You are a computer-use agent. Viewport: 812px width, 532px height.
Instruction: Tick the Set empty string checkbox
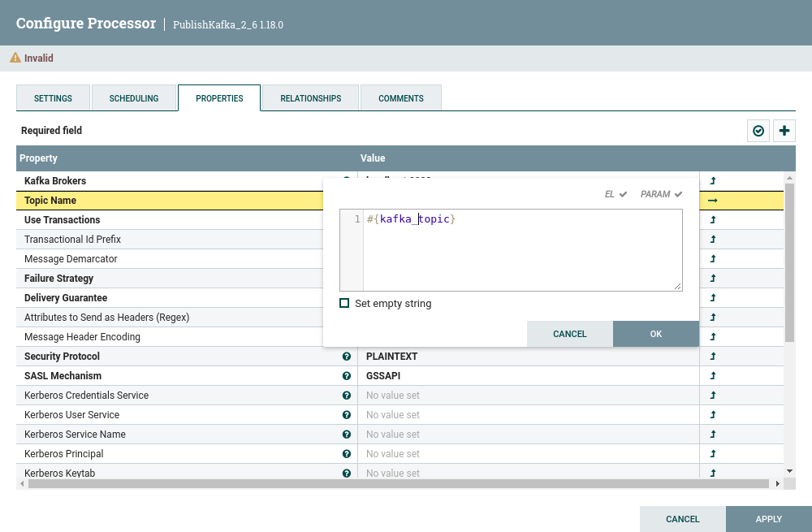point(344,303)
